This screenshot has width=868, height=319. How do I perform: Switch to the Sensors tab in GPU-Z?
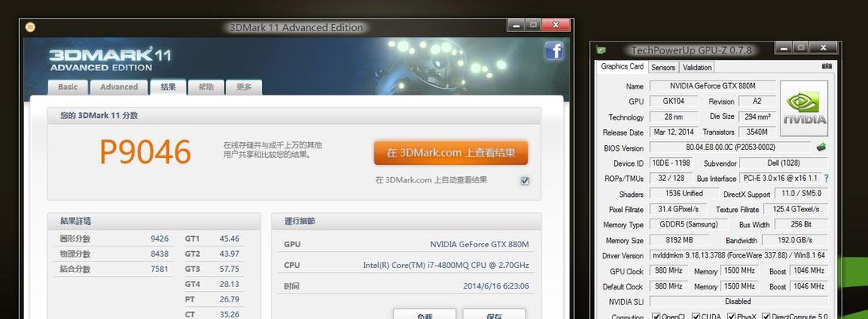pos(663,68)
